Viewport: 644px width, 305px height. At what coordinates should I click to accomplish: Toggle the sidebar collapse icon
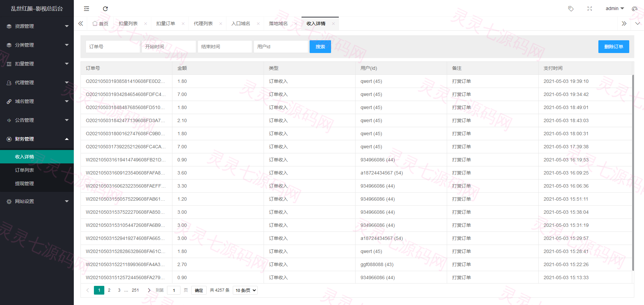[x=87, y=9]
